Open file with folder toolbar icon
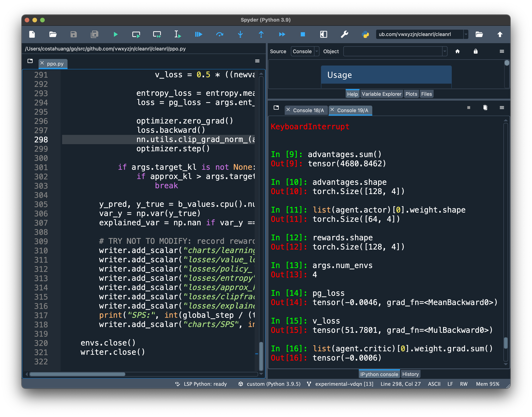Viewport: 532px width, 417px height. (53, 34)
